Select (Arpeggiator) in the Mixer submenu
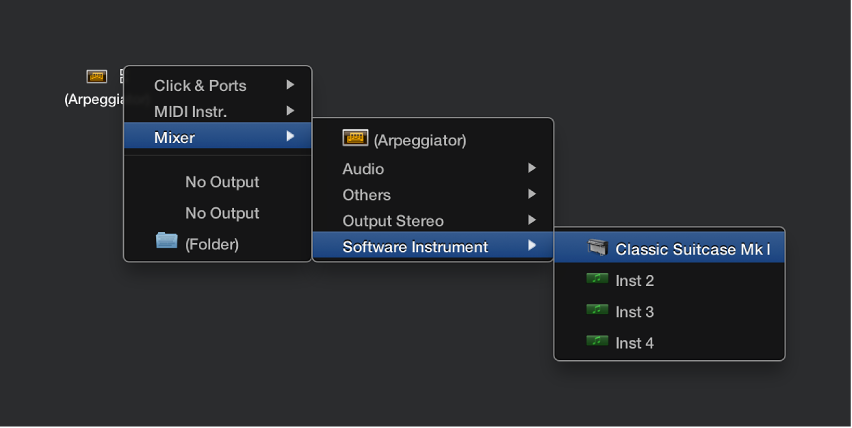The height and width of the screenshot is (428, 852). (x=433, y=140)
